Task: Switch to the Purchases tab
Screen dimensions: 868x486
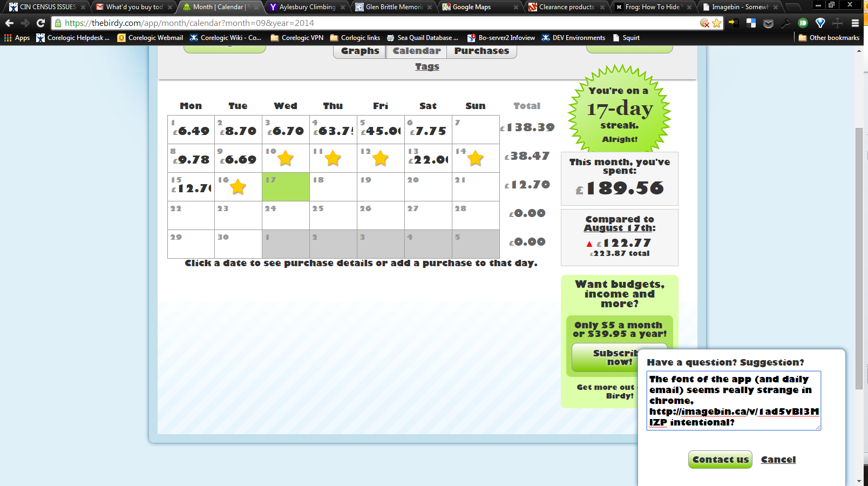Action: [482, 51]
